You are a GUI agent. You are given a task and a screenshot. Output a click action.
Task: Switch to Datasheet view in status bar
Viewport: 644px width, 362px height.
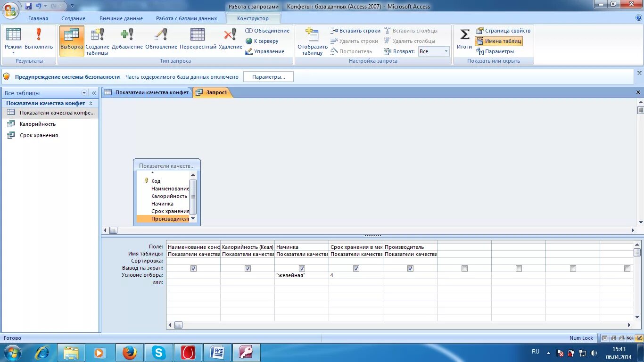point(605,338)
